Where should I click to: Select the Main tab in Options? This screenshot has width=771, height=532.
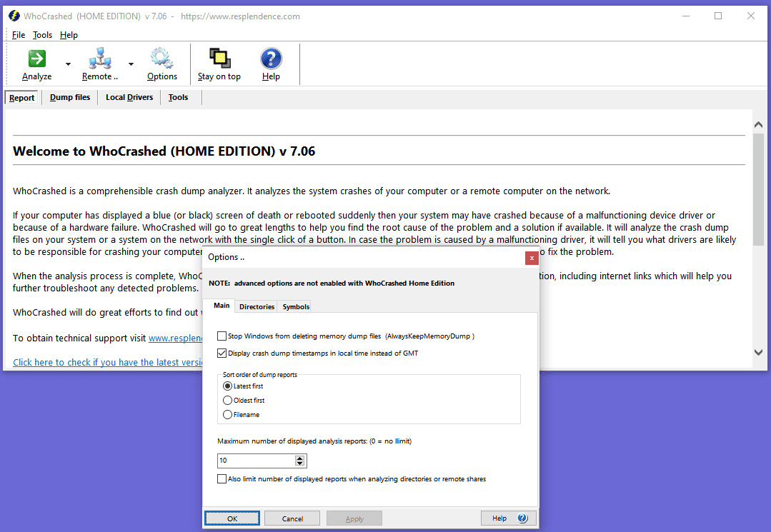(222, 306)
